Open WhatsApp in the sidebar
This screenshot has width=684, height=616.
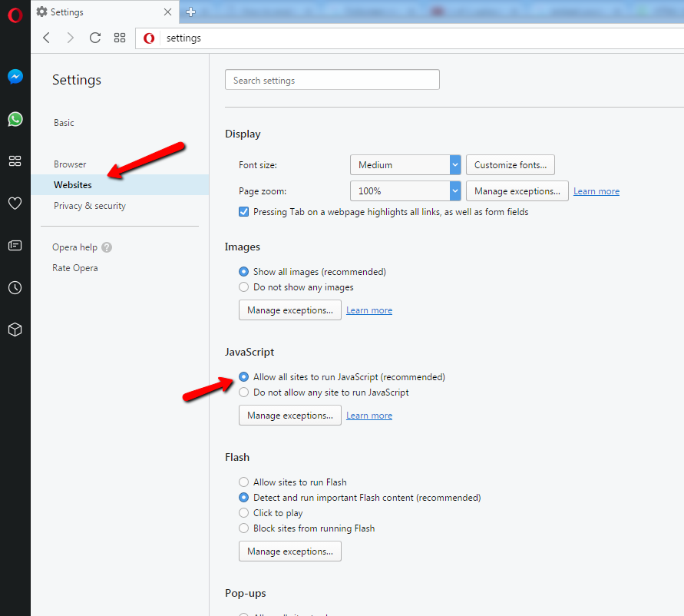click(15, 119)
